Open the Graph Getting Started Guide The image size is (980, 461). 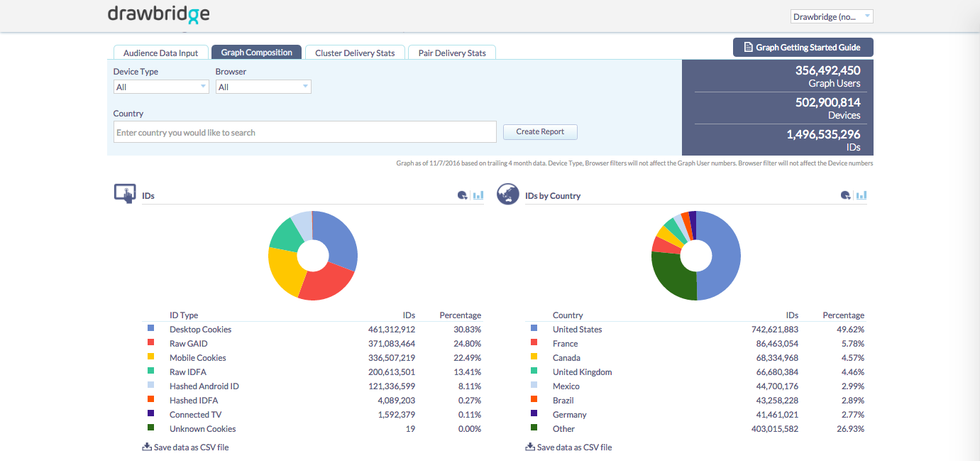pyautogui.click(x=803, y=48)
